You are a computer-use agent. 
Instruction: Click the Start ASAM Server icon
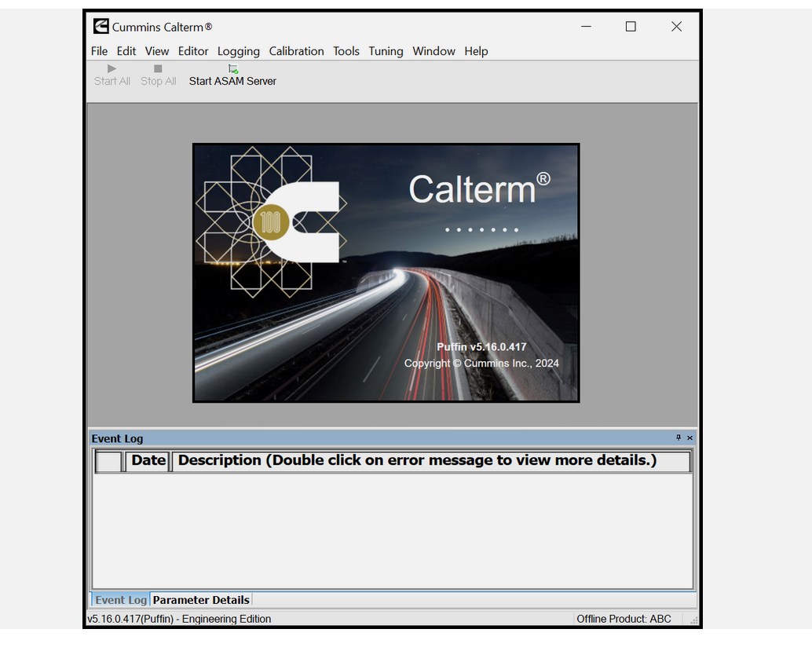coord(233,69)
